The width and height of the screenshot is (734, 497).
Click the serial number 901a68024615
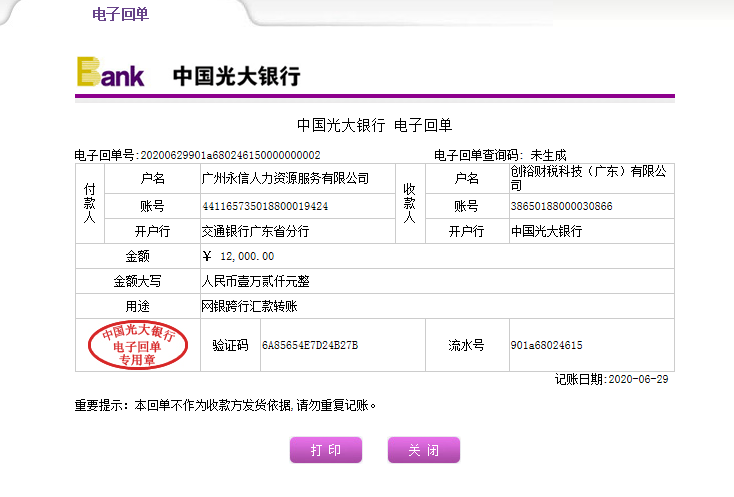tap(546, 345)
